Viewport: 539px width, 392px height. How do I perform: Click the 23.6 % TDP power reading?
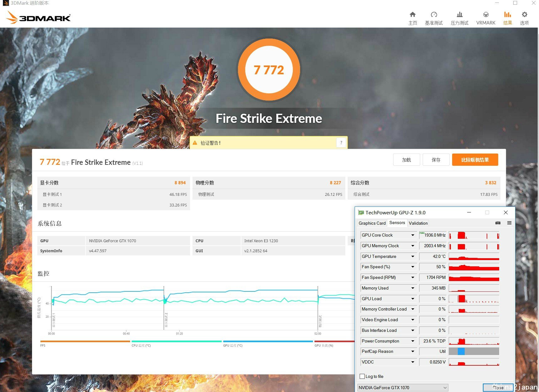coord(433,341)
